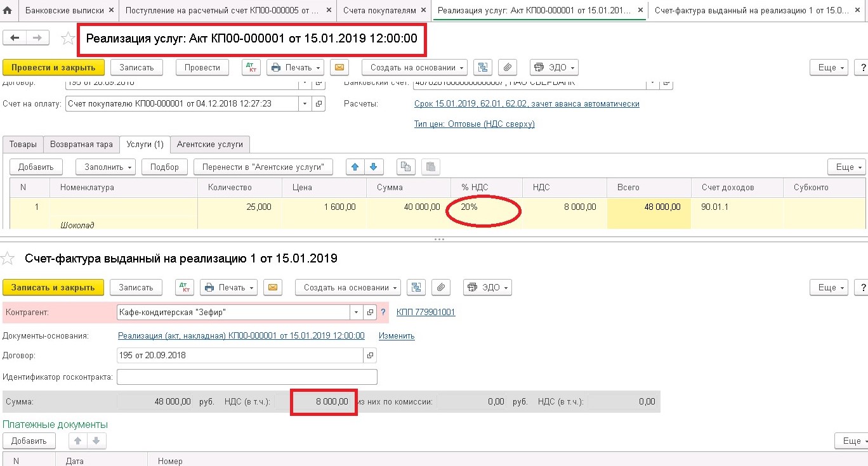Open Реализация (акт, накладная) КП00-000001 link
The image size is (868, 466).
pyautogui.click(x=242, y=336)
